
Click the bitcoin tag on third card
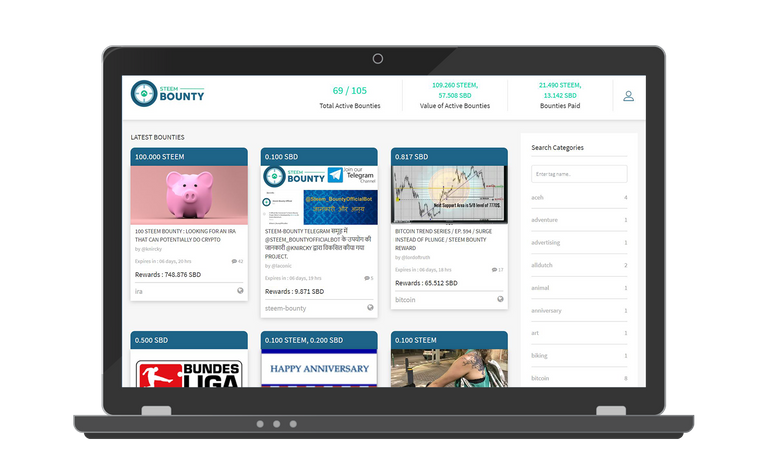(x=405, y=300)
